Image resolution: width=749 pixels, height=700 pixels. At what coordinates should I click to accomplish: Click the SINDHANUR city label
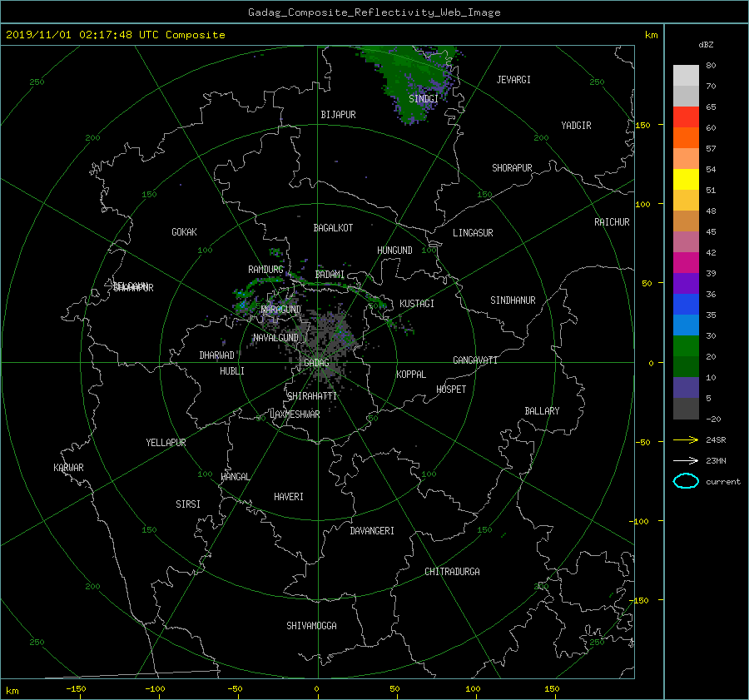[x=513, y=300]
